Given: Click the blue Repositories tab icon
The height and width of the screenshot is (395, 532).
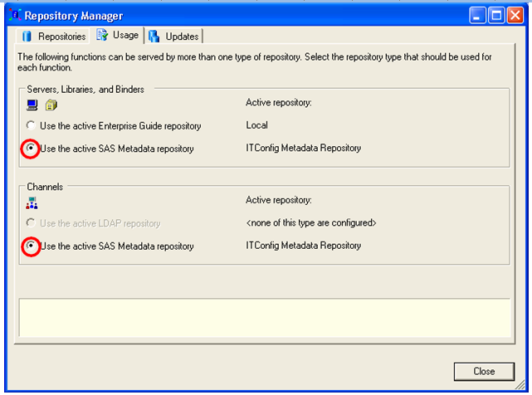Looking at the screenshot, I should coord(27,37).
